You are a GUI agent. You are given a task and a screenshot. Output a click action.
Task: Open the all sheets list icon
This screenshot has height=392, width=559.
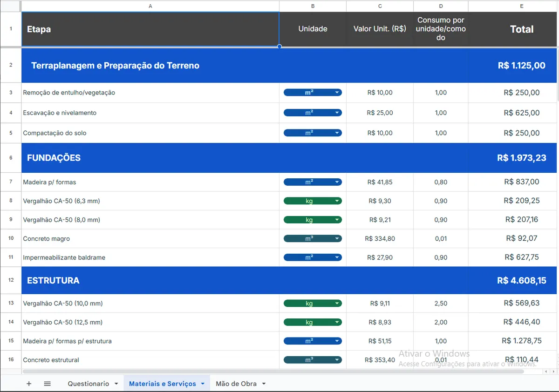pos(47,384)
